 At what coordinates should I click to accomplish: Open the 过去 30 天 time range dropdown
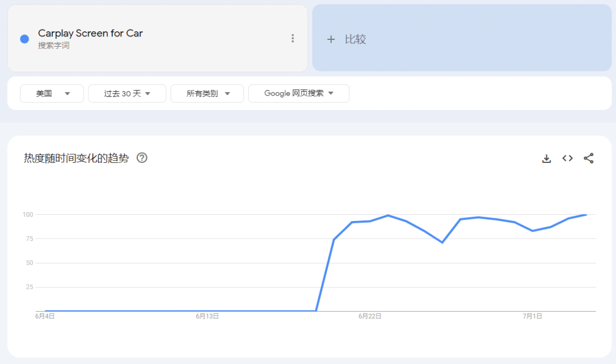[x=127, y=93]
